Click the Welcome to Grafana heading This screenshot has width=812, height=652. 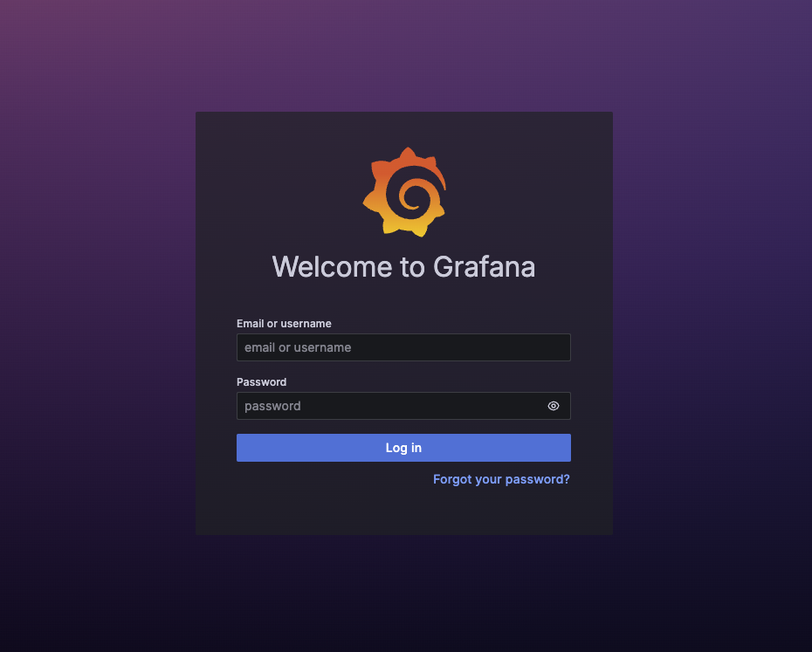[403, 267]
